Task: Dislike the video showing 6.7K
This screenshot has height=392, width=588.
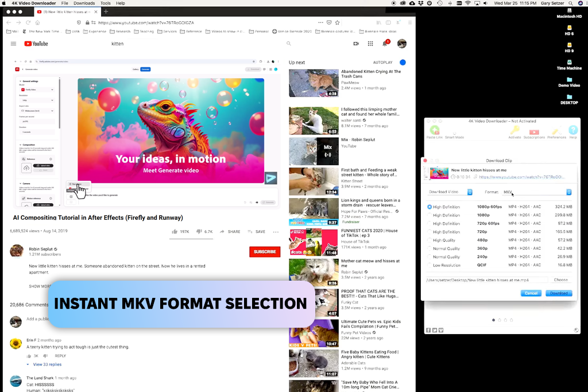Action: tap(199, 232)
